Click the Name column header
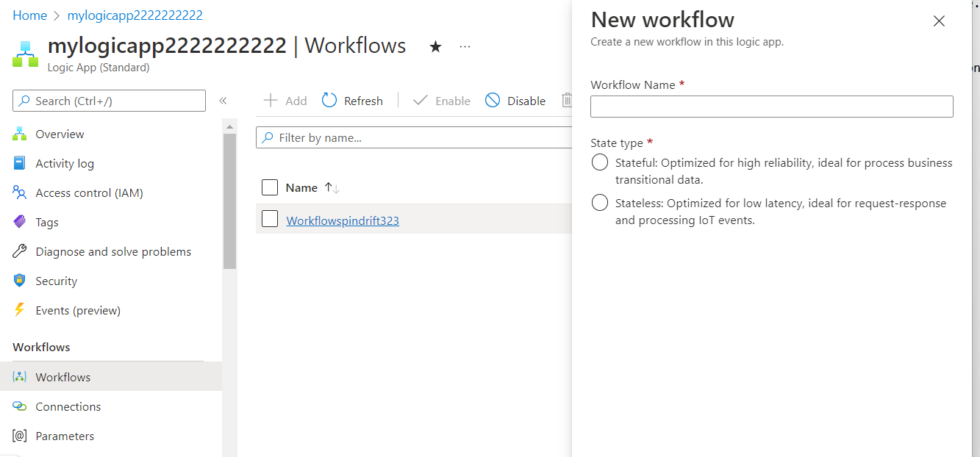The width and height of the screenshot is (980, 457). pos(301,187)
